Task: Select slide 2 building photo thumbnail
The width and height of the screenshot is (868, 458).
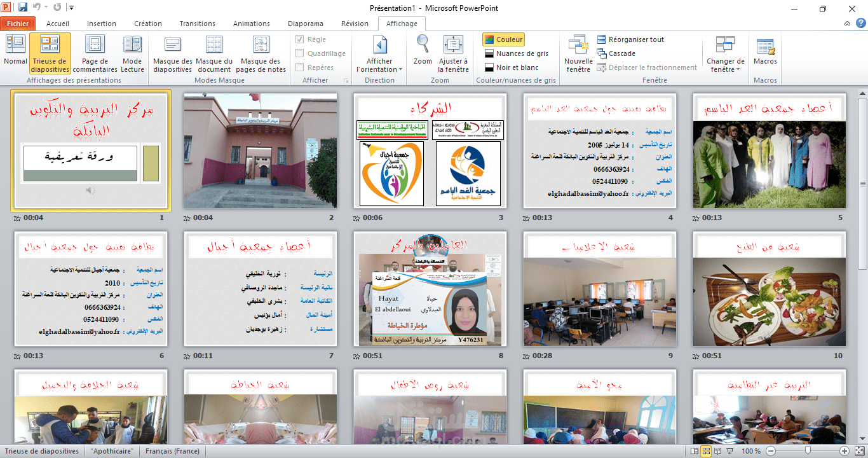Action: (x=261, y=151)
